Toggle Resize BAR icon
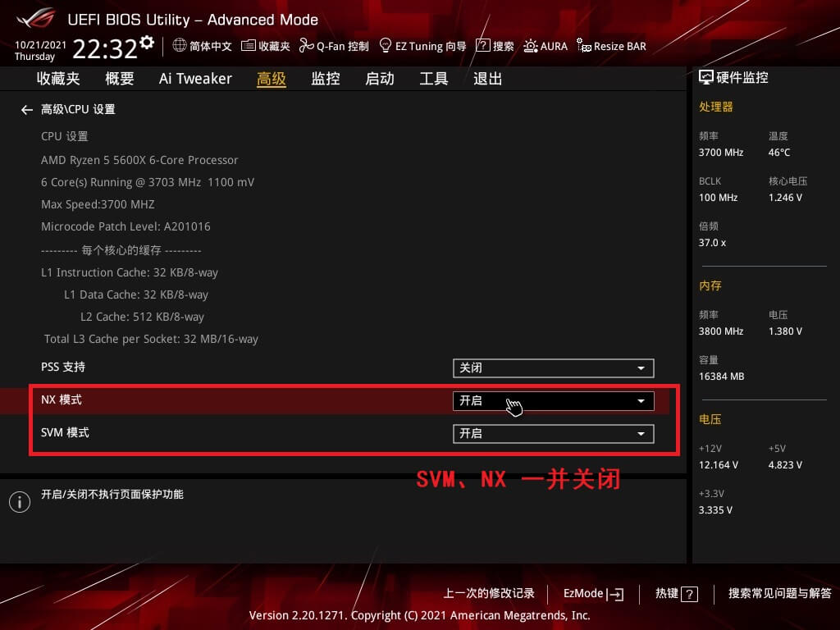840x630 pixels. pos(584,46)
